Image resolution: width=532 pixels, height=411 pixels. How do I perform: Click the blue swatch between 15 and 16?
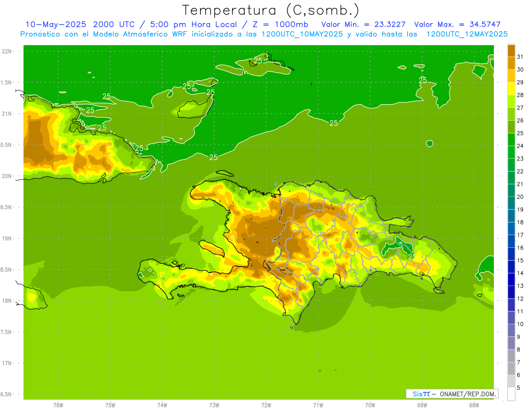(x=511, y=254)
